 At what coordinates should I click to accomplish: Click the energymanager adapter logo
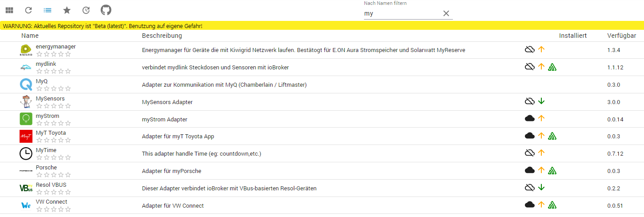coord(26,50)
